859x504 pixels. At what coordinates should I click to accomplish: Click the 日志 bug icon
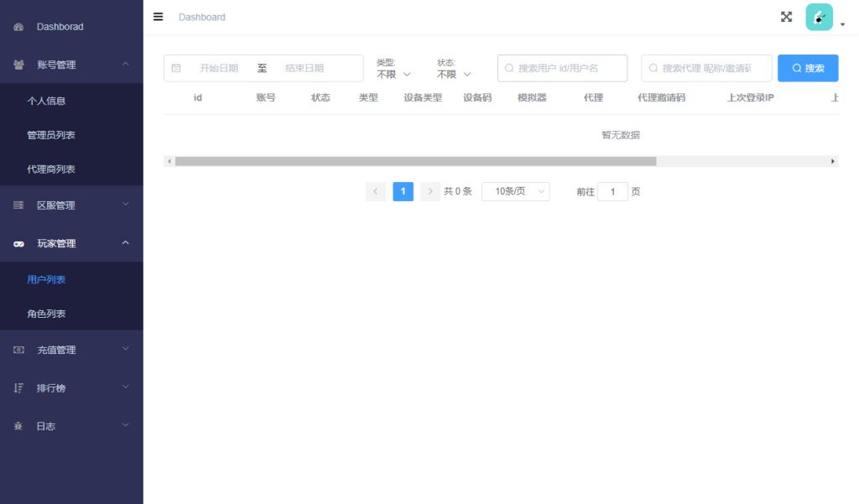point(18,426)
